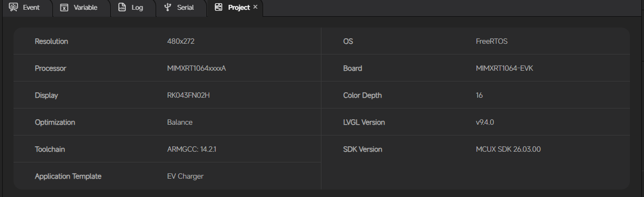Click the Serial USB icon
Image resolution: width=644 pixels, height=197 pixels.
[x=167, y=8]
